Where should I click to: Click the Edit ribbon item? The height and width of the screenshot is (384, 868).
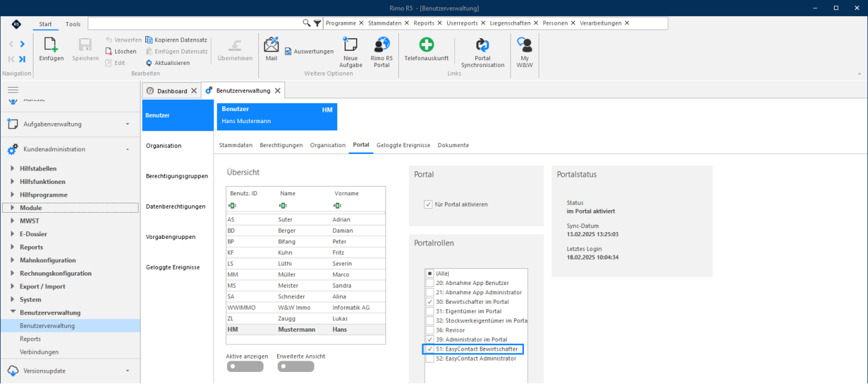pyautogui.click(x=115, y=62)
